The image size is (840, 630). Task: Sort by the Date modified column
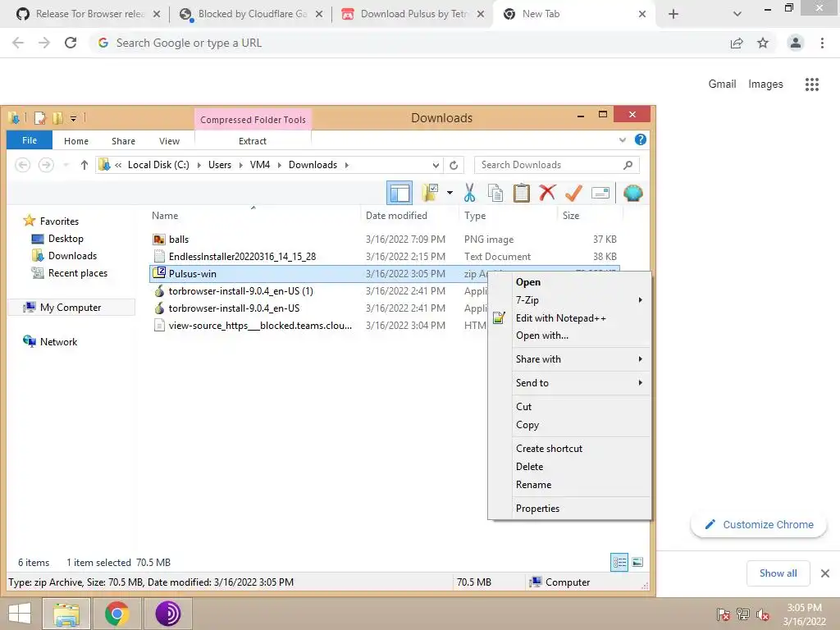pyautogui.click(x=410, y=216)
